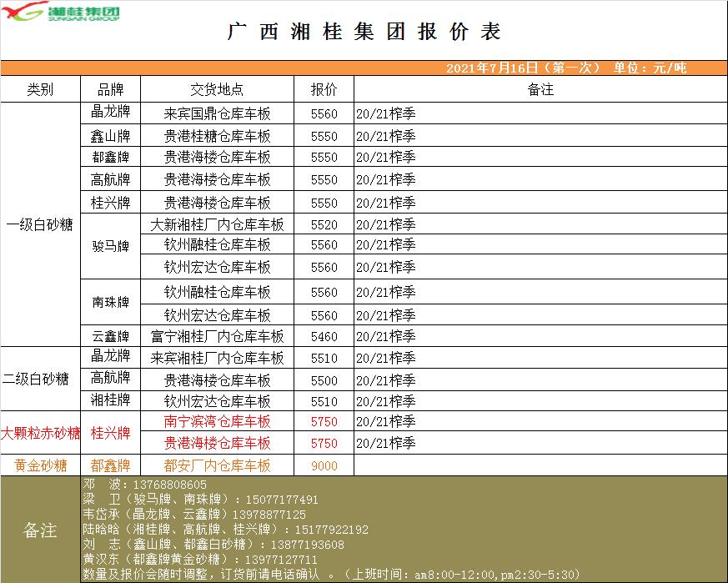The image size is (728, 583).
Task: Click the 黄金砂糖 category cell
Action: coord(40,465)
